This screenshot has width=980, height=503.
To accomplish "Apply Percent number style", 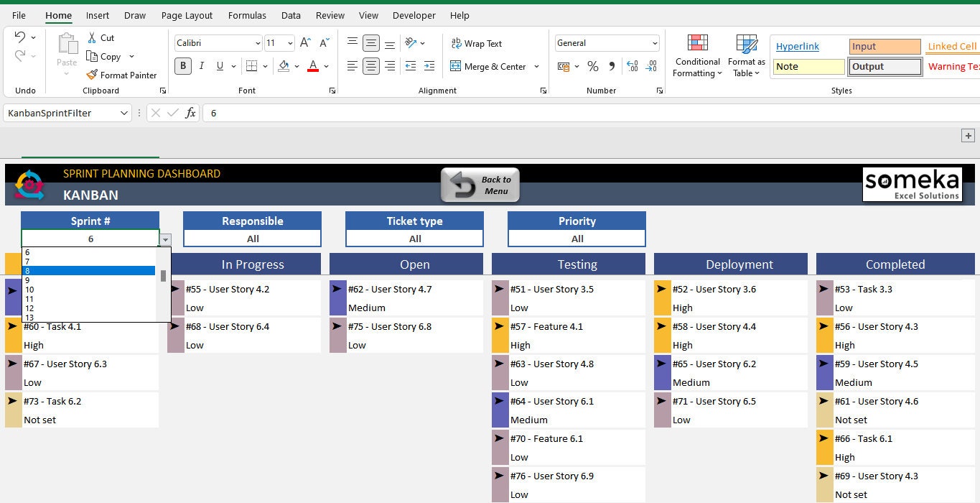I will (x=592, y=65).
